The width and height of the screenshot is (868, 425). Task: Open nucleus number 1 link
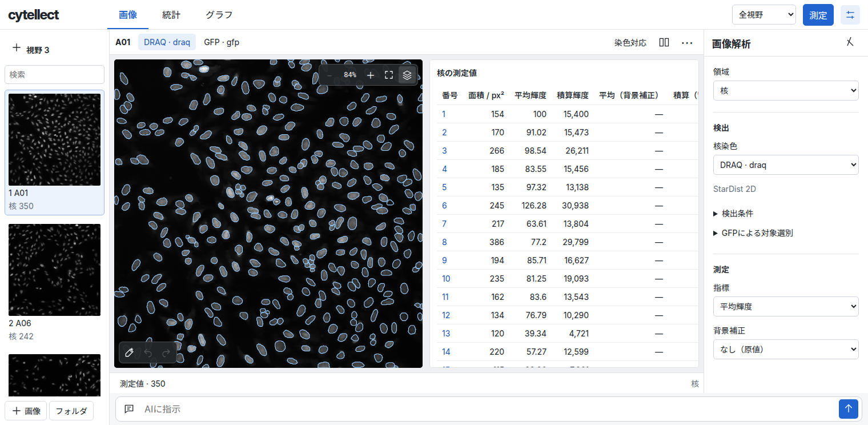[444, 114]
